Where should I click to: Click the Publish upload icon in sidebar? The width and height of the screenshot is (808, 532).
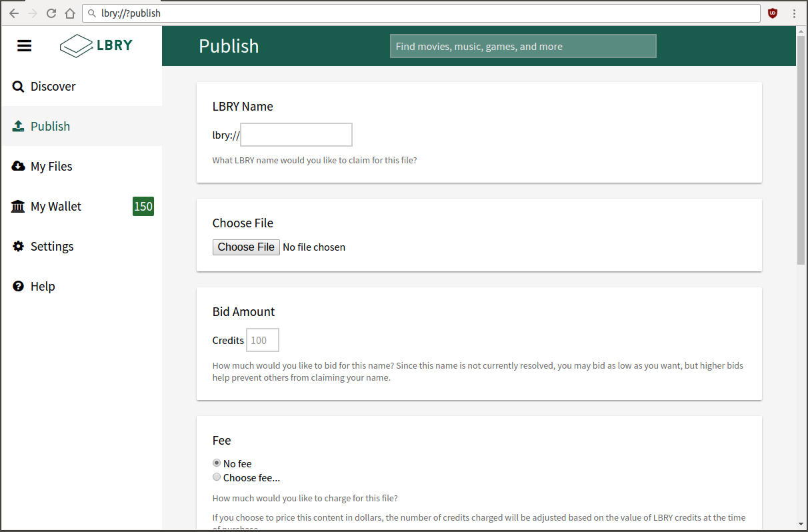tap(18, 126)
